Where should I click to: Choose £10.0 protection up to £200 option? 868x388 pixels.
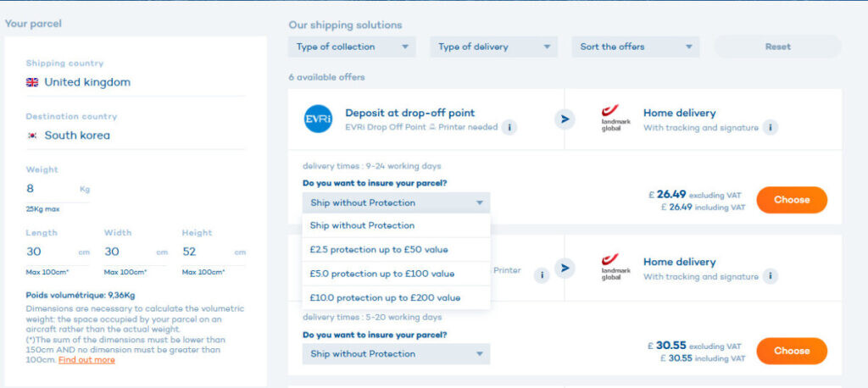[x=385, y=297]
